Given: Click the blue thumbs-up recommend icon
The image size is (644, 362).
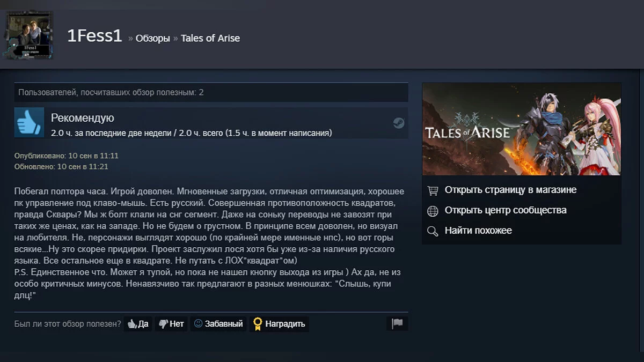Looking at the screenshot, I should [x=29, y=122].
